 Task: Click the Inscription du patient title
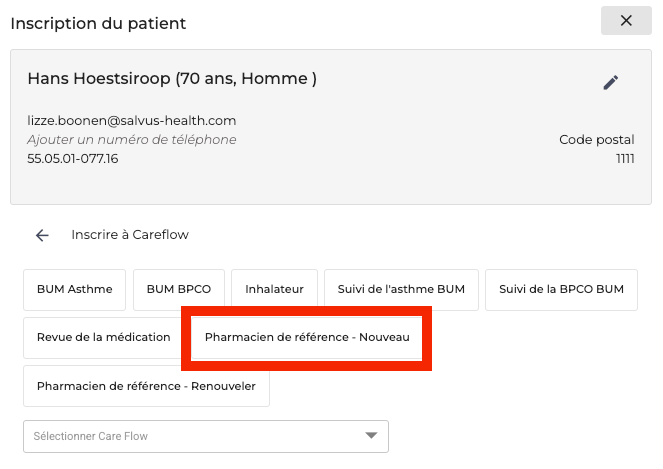(x=98, y=22)
